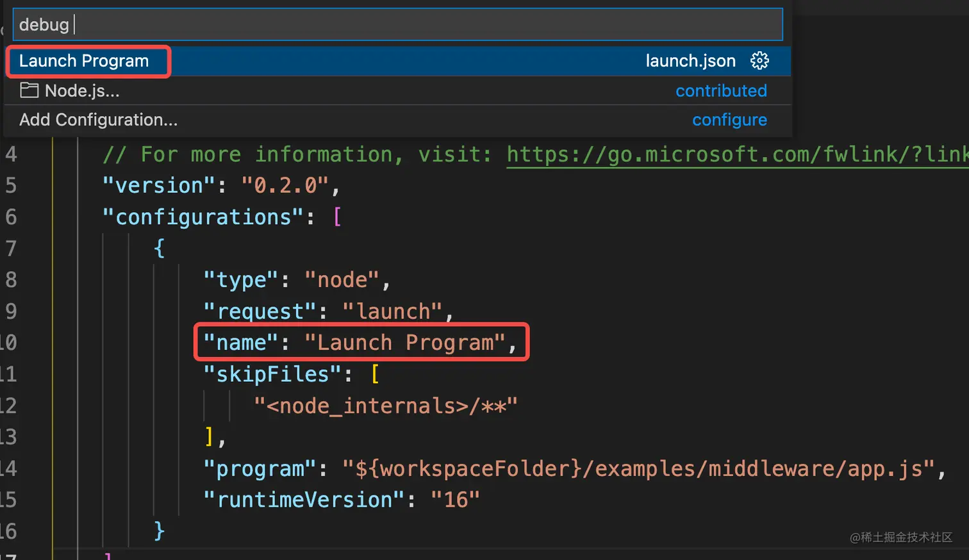Click the folder icon next to Node.js
The height and width of the screenshot is (560, 969).
pyautogui.click(x=29, y=90)
